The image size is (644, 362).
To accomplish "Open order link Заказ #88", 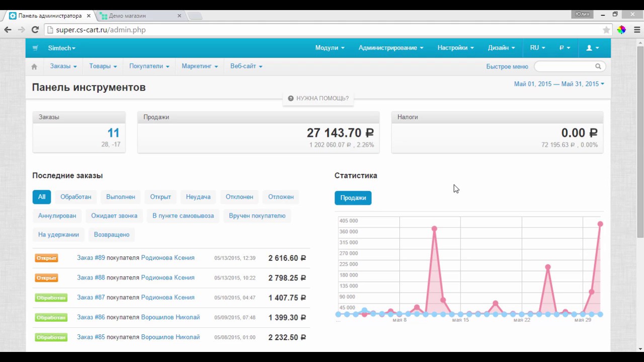I will point(91,278).
